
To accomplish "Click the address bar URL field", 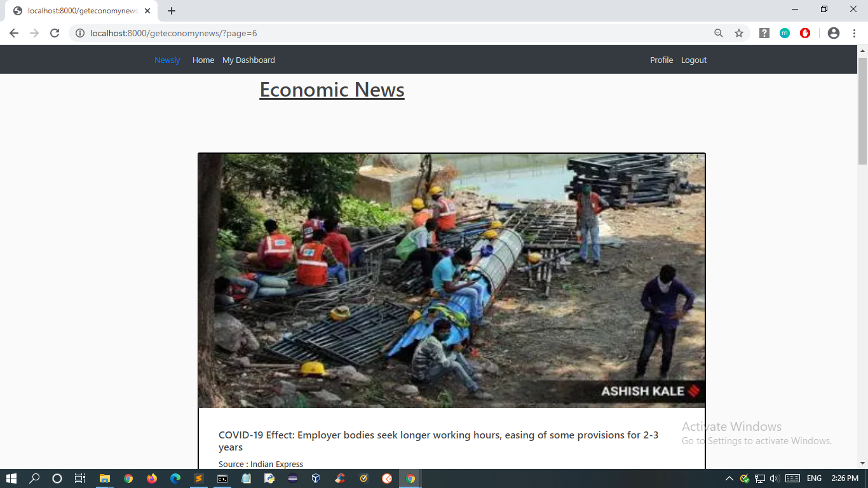I will (400, 33).
